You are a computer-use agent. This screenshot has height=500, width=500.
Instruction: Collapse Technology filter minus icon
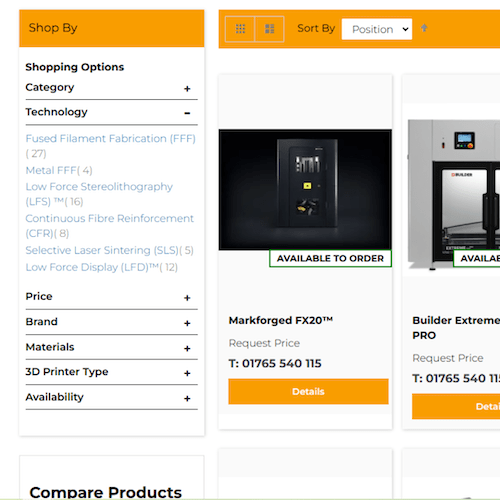[x=187, y=113]
